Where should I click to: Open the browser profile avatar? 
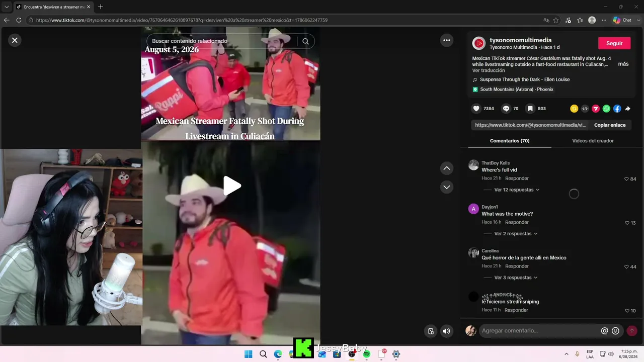(x=592, y=20)
